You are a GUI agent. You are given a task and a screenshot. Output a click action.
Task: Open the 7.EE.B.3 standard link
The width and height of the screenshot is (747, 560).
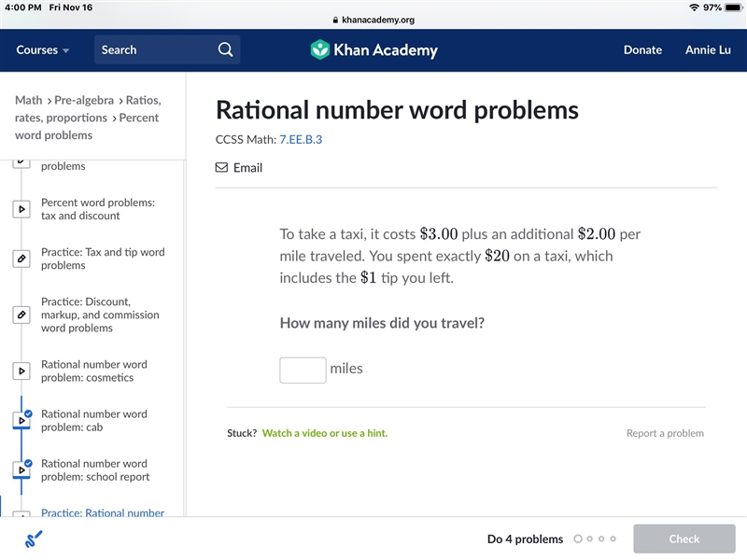point(301,139)
